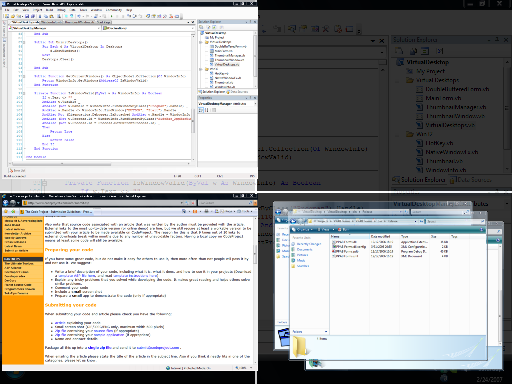Click the dimmed Solution Explorer scrollbar up arrow
Screen dimensions: 512x384
[x=508, y=62]
